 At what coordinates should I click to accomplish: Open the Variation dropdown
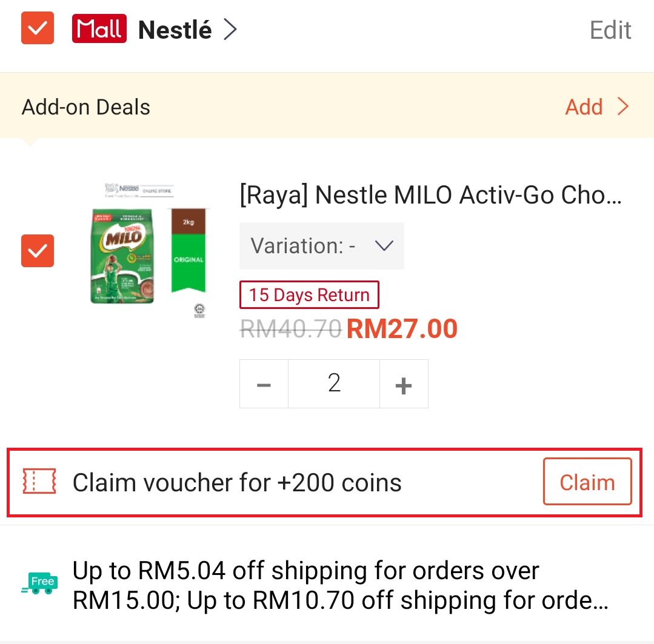click(x=321, y=246)
